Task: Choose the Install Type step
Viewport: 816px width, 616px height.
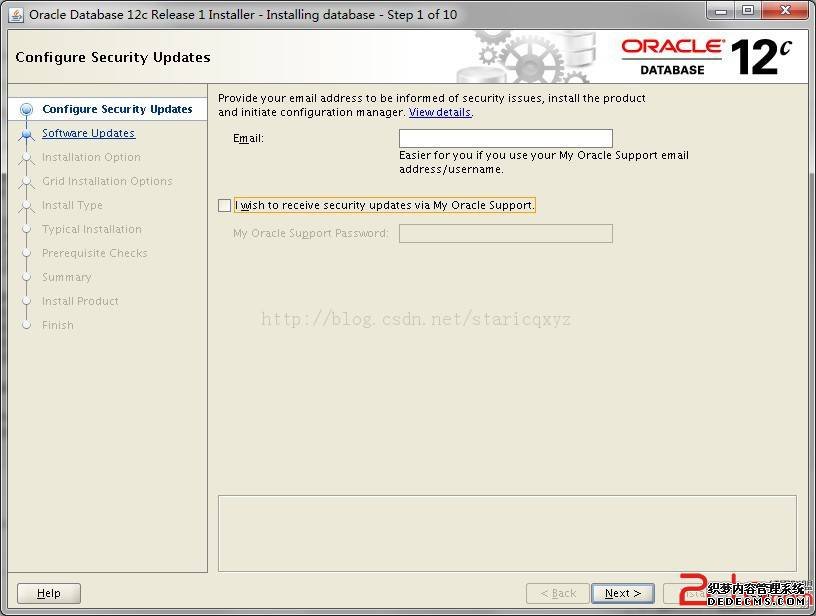Action: (x=72, y=206)
